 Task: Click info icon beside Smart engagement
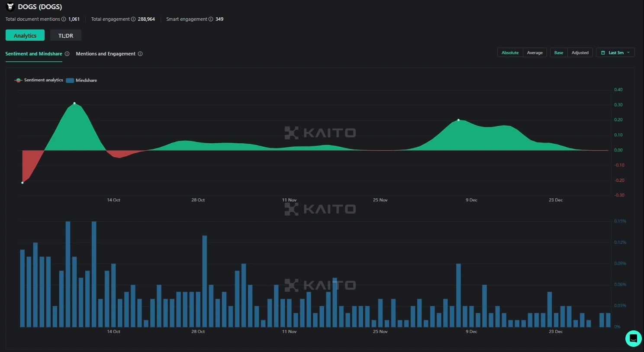[211, 19]
